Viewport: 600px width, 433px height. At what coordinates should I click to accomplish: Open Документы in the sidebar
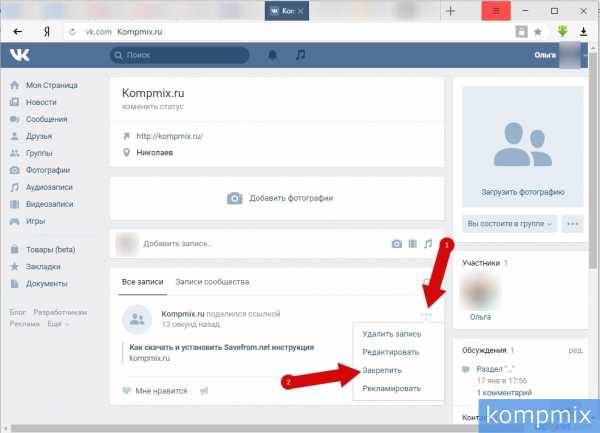click(x=38, y=283)
